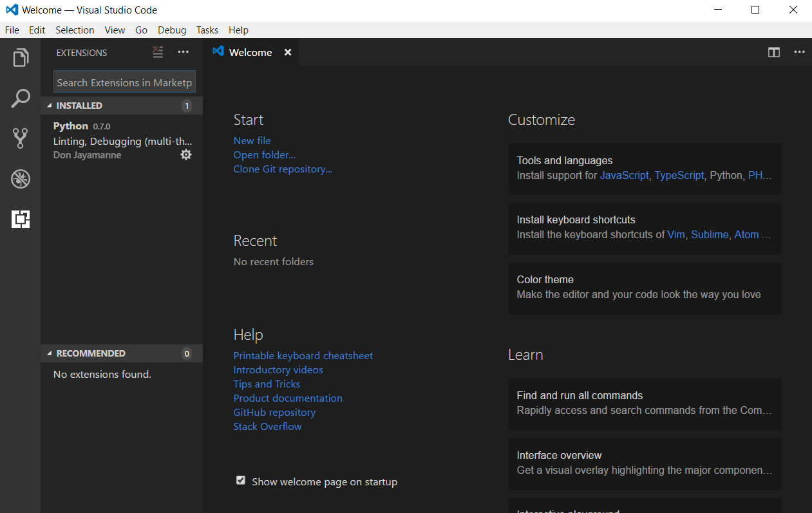Open the Help menu
The image size is (812, 513).
238,30
